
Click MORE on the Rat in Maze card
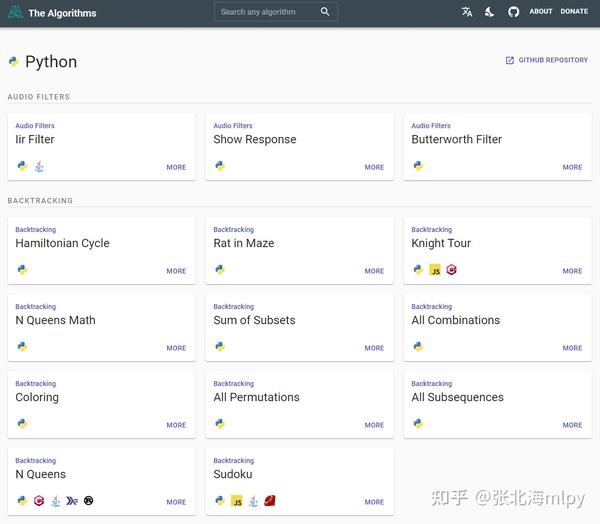pyautogui.click(x=374, y=271)
